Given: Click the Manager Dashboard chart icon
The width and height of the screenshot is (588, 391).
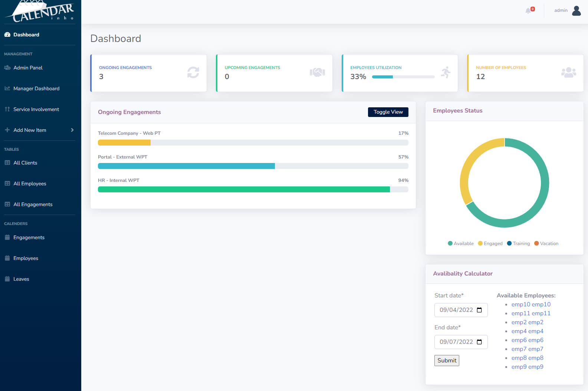Looking at the screenshot, I should pyautogui.click(x=7, y=88).
